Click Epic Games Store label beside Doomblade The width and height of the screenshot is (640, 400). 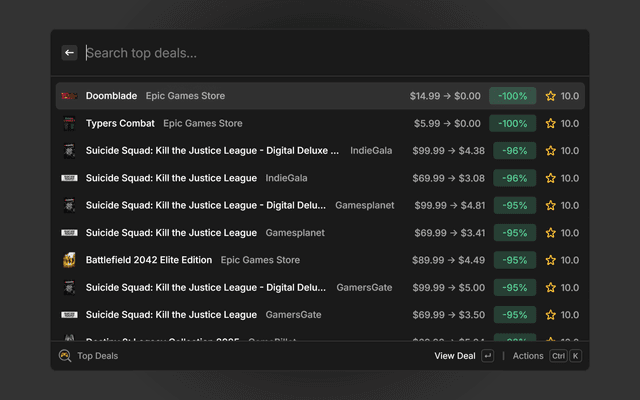pyautogui.click(x=185, y=96)
